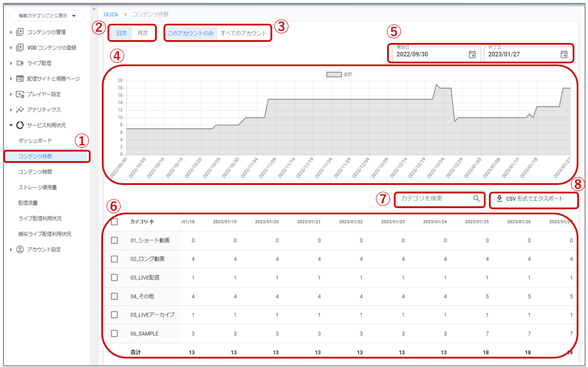Toggle the select-all checkbox in table header
This screenshot has height=367, width=588.
click(x=114, y=222)
